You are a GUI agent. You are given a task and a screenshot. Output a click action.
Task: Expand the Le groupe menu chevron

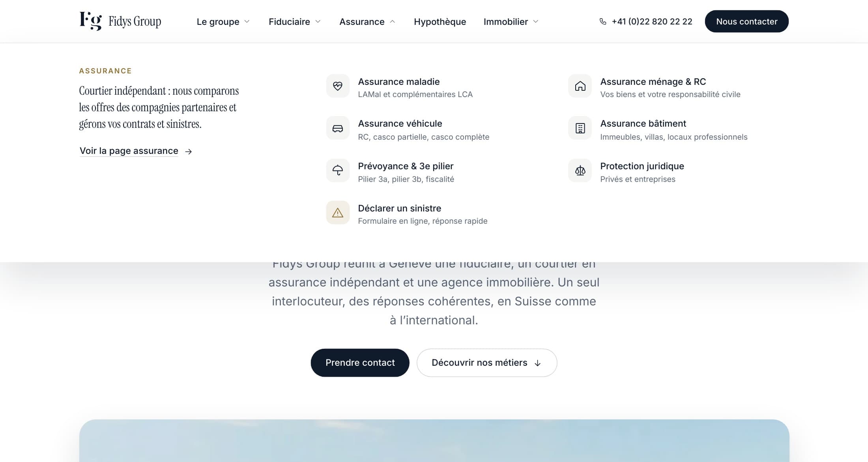[247, 22]
